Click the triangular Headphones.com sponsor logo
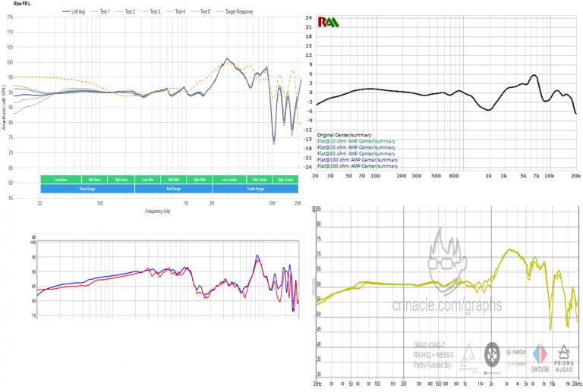Viewport: 583px width, 392px height. click(x=468, y=358)
